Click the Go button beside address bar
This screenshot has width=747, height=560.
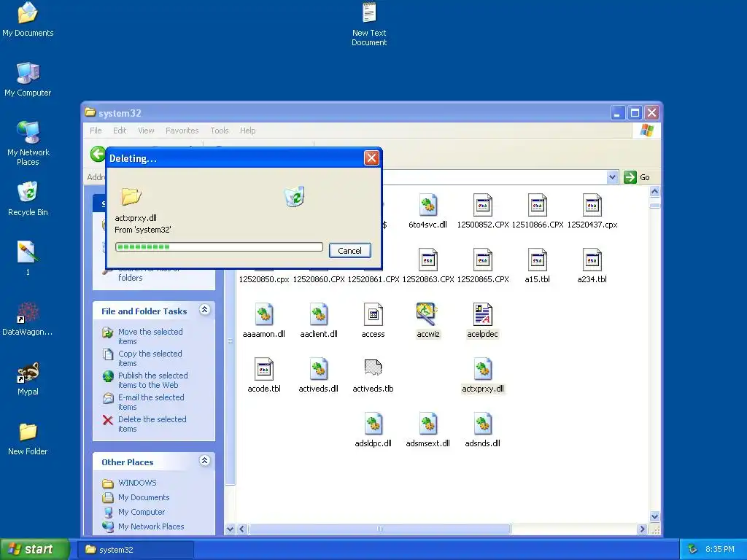coord(637,177)
